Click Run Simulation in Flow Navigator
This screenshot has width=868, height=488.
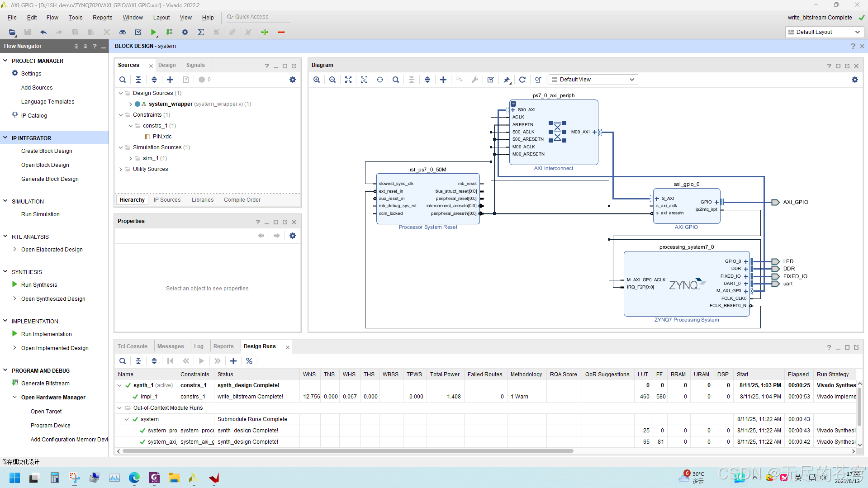[40, 214]
